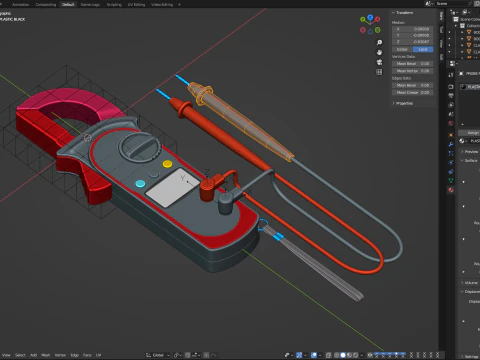Screen dimensions: 480x360
Task: Select Local button in Transform panel
Action: tap(423, 49)
